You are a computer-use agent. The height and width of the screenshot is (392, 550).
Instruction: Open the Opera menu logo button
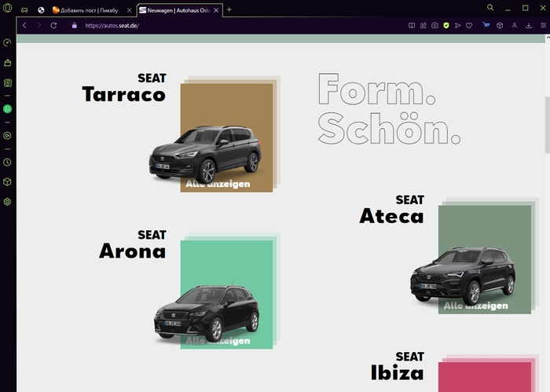tap(7, 8)
